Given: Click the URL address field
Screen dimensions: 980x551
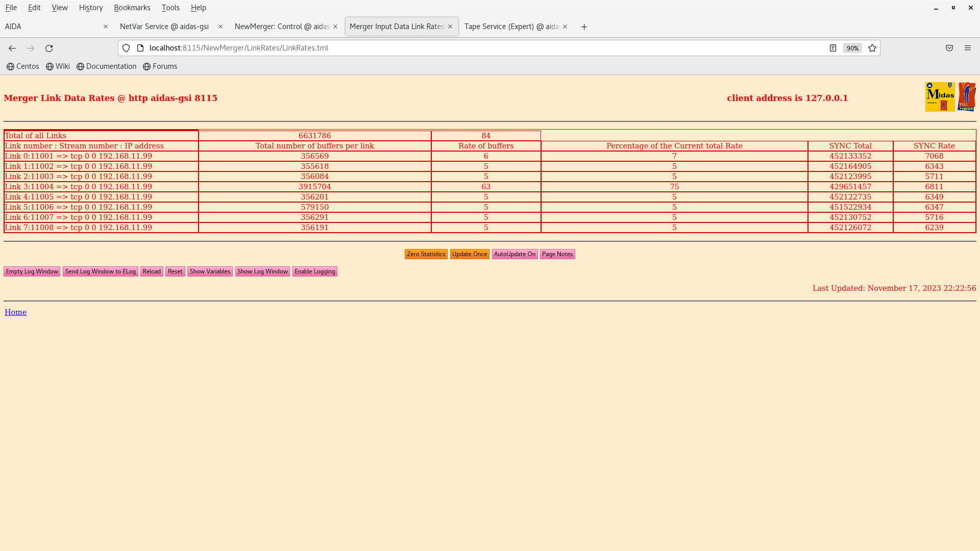Looking at the screenshot, I should [x=459, y=48].
